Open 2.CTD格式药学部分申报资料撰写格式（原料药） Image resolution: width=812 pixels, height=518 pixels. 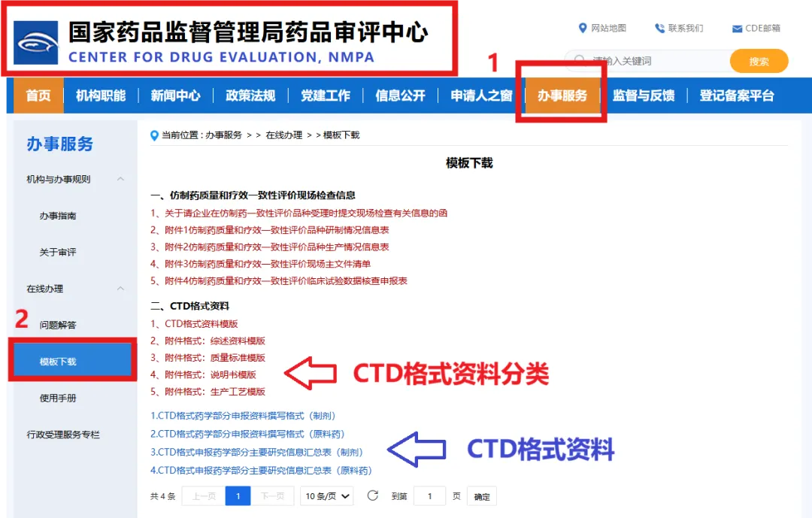click(247, 434)
